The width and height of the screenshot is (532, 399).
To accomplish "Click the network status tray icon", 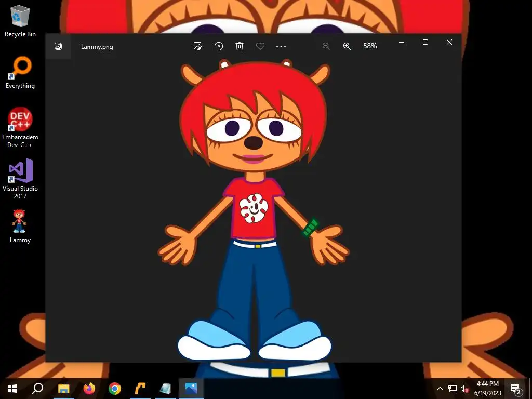I will click(x=453, y=389).
